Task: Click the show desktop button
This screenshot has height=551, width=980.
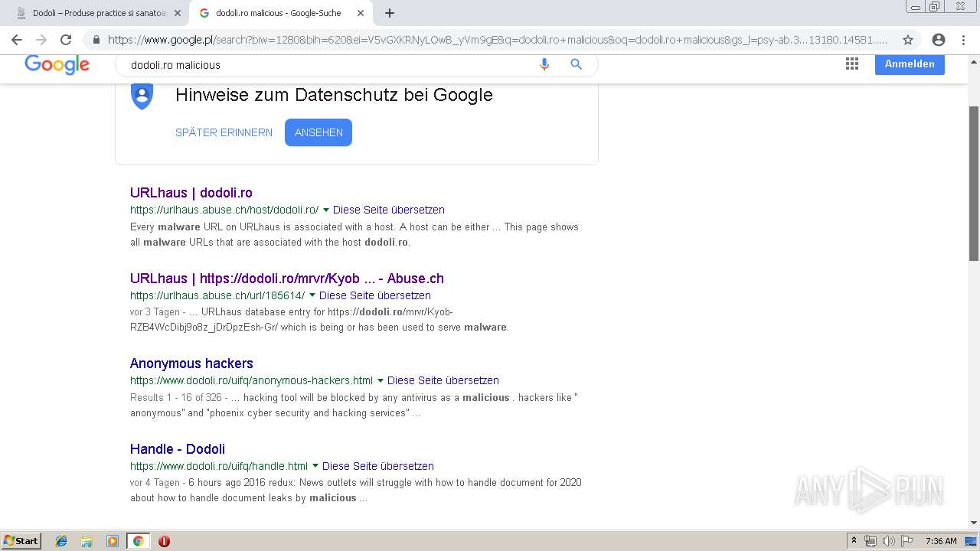Action: [x=972, y=541]
